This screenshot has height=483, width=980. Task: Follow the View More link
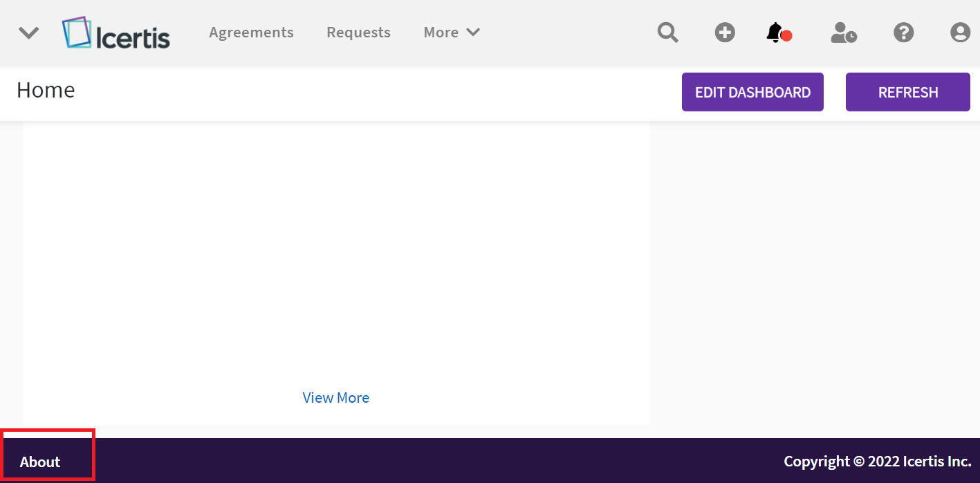tap(335, 398)
